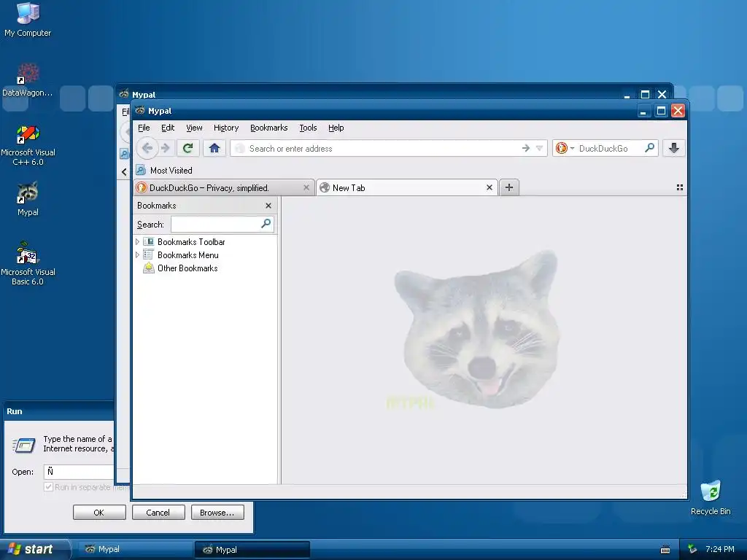Viewport: 747px width, 560px height.
Task: Click the system tray icon beside the clock
Action: (693, 549)
